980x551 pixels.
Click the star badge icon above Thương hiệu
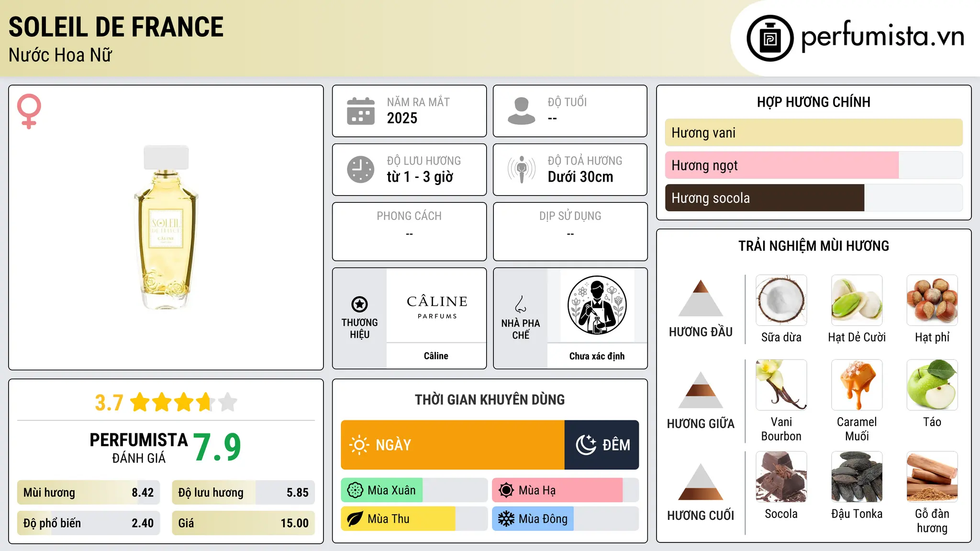pyautogui.click(x=359, y=304)
